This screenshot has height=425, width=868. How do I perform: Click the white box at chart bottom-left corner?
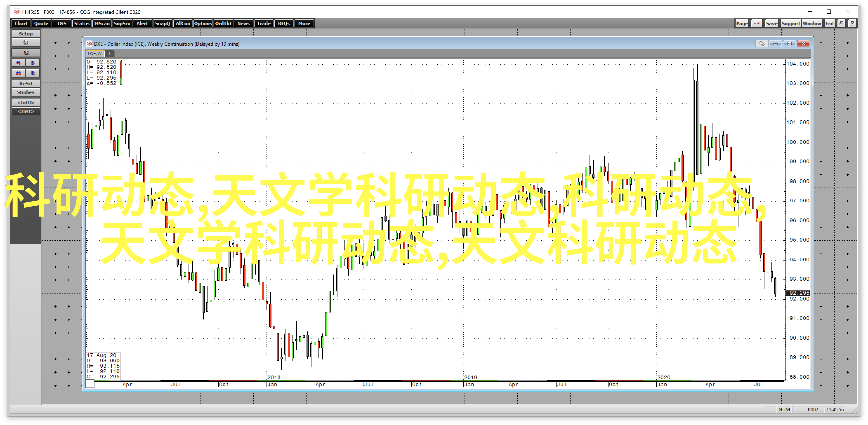(x=90, y=384)
